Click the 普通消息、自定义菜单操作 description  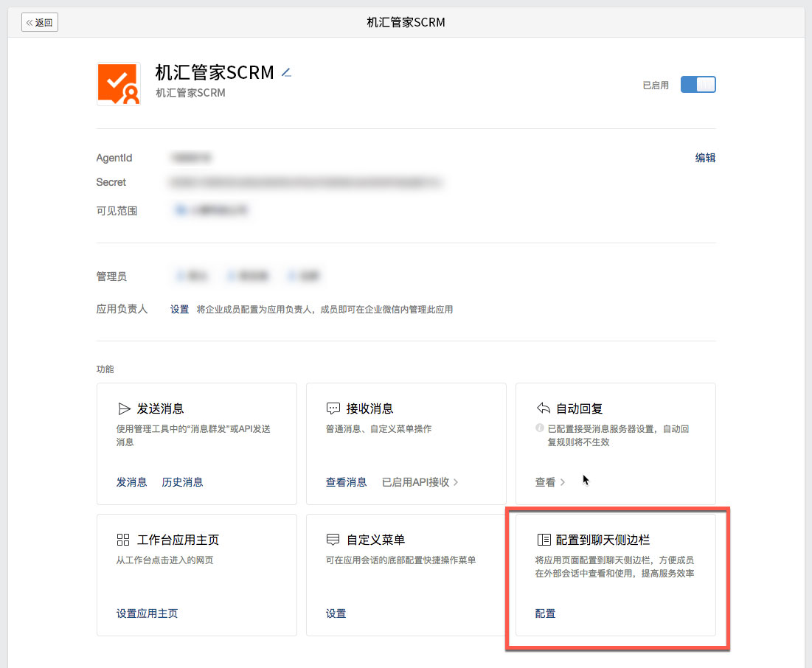tap(378, 429)
